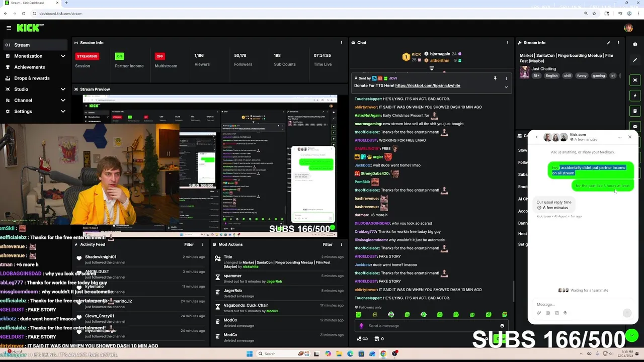Open Mod Actions three-dot menu
The image size is (644, 362).
(x=341, y=244)
